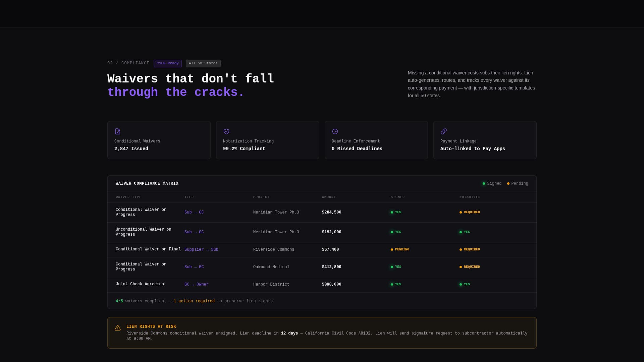Click Harbor District project cell

(271, 285)
